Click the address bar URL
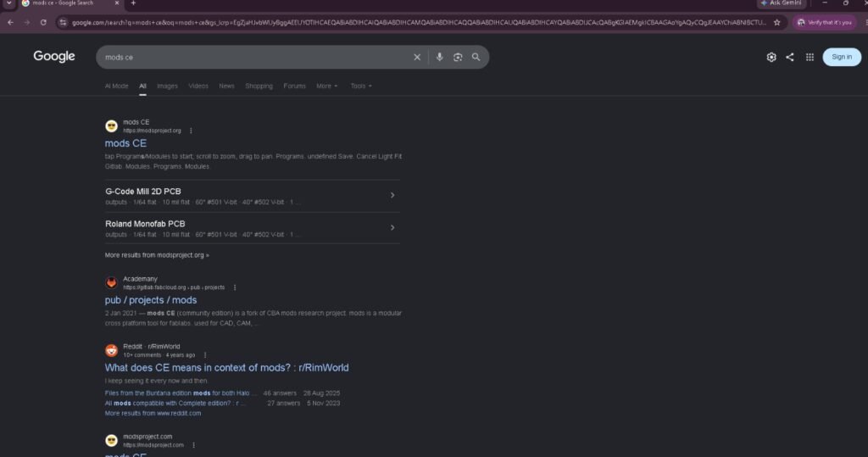 coord(419,22)
